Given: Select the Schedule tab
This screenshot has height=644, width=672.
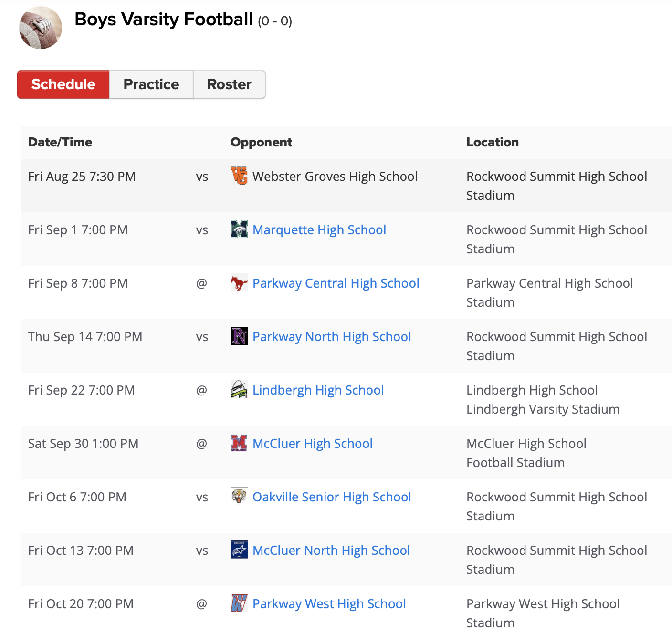Looking at the screenshot, I should click(63, 84).
